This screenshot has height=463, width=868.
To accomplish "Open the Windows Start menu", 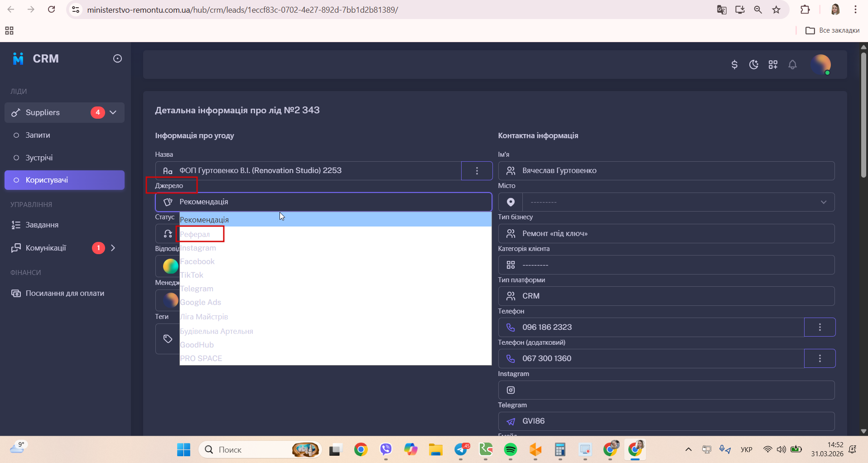I will click(x=183, y=450).
